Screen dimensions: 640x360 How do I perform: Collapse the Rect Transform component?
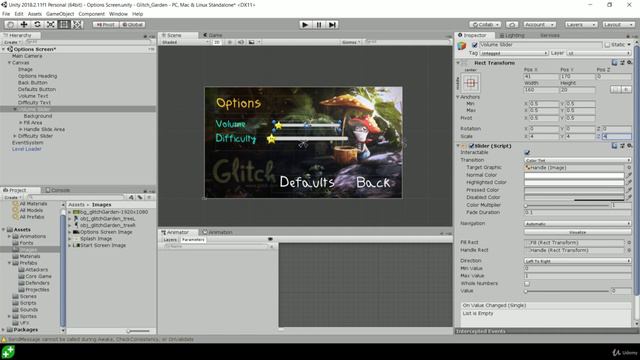coord(458,63)
